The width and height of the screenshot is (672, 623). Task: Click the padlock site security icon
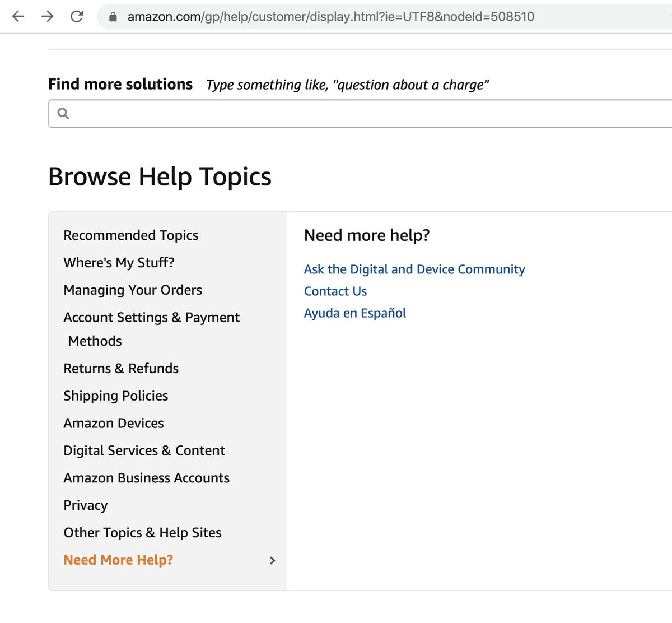[x=113, y=17]
